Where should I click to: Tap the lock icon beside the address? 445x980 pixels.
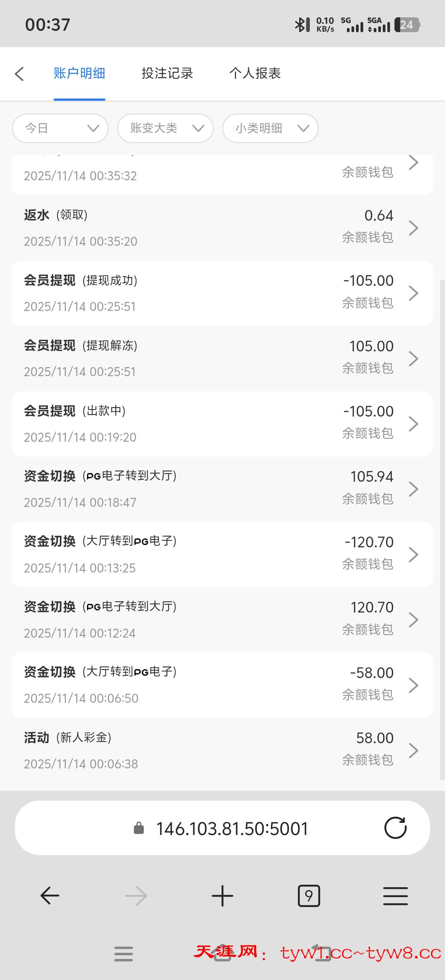click(x=139, y=828)
